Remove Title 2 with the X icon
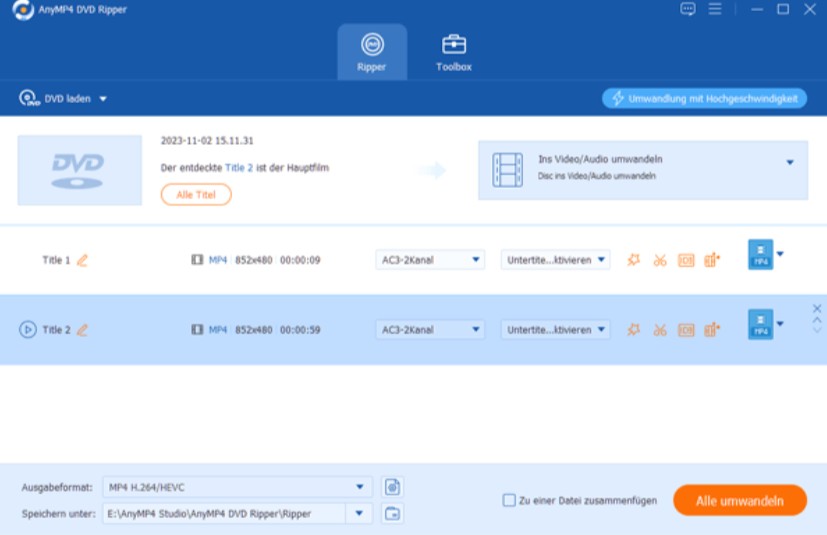 (x=816, y=309)
